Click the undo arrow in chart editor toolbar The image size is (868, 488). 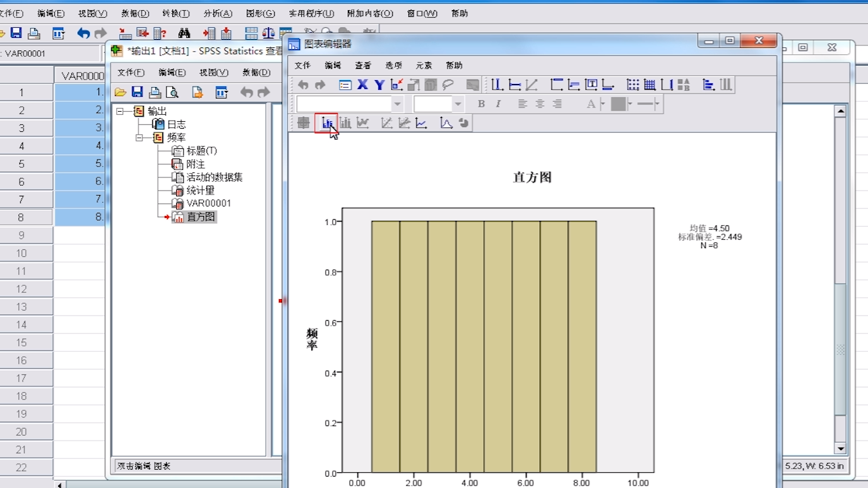[x=304, y=85]
